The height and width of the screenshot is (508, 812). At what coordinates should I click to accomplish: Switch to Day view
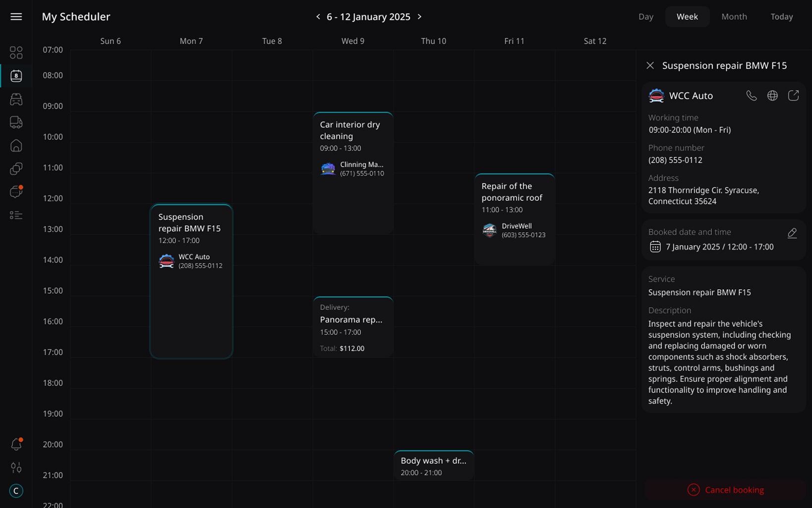(645, 17)
